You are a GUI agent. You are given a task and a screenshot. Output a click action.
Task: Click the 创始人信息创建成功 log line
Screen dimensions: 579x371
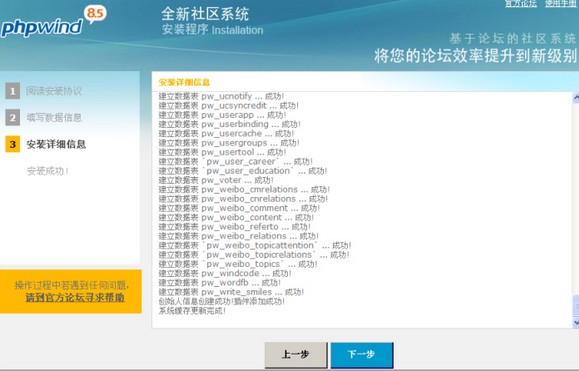[x=222, y=301]
